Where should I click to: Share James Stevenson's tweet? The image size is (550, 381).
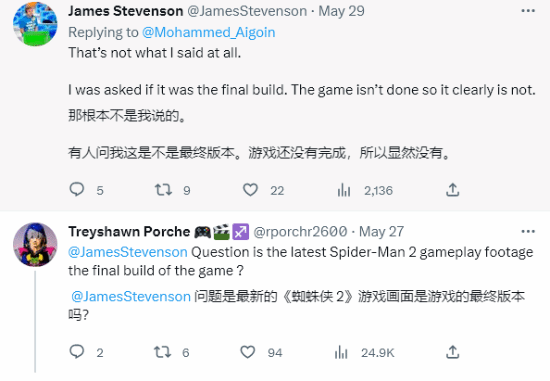tap(452, 190)
